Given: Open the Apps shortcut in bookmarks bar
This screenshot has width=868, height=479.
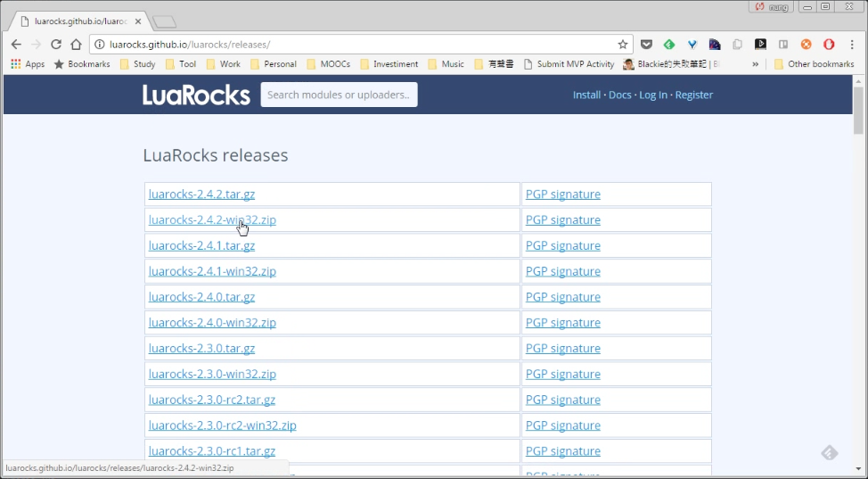Looking at the screenshot, I should click(x=28, y=63).
